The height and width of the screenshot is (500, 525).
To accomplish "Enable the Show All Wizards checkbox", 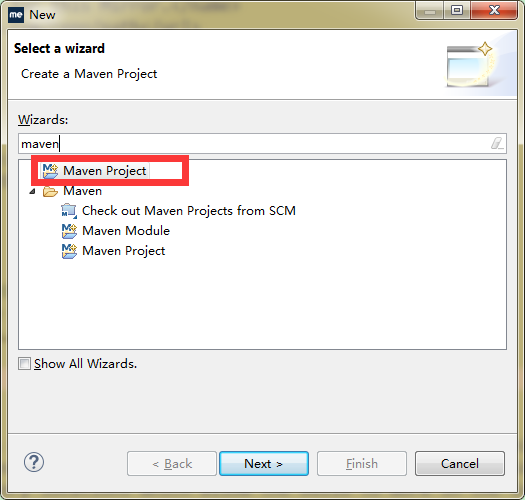I will tap(24, 363).
